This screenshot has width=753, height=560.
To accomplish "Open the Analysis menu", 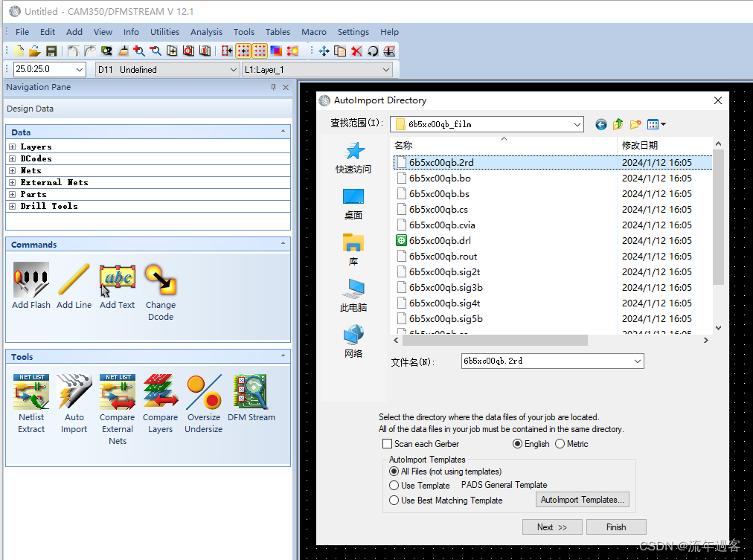I will pyautogui.click(x=207, y=32).
